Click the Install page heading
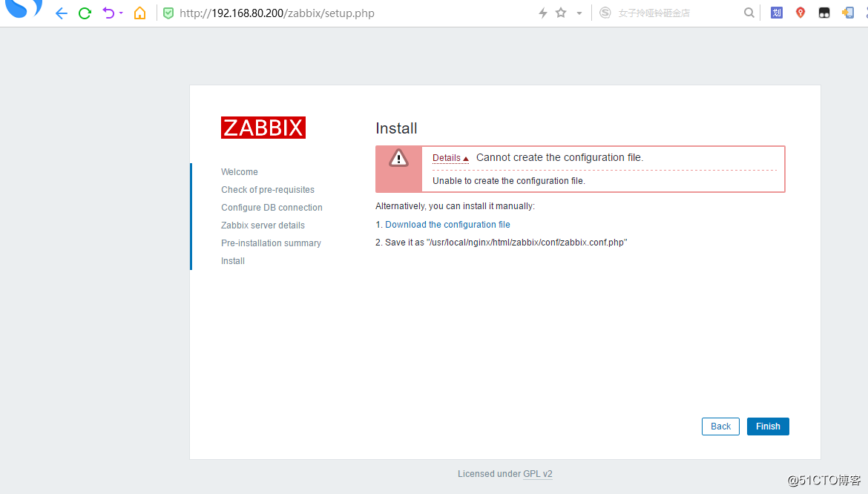868x494 pixels. pos(396,128)
